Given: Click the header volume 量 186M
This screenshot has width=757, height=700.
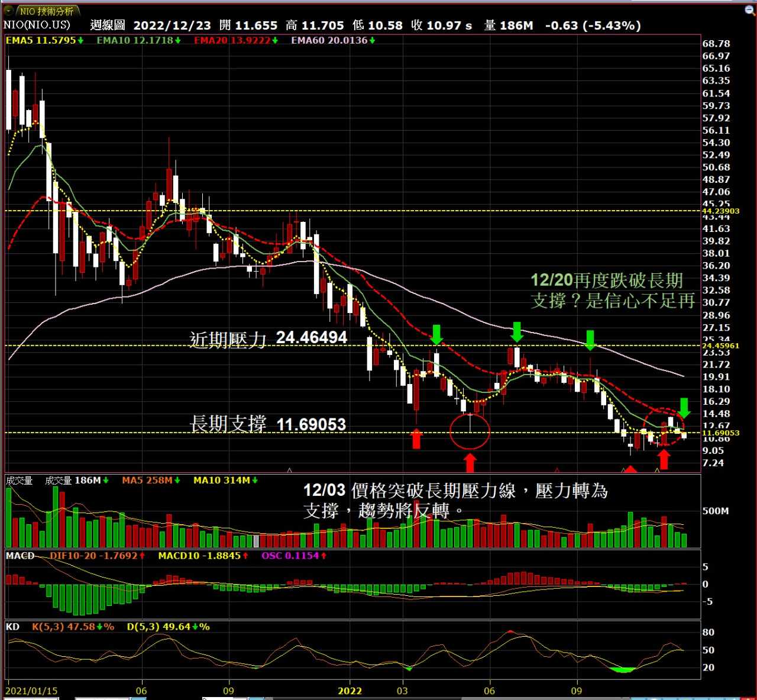Looking at the screenshot, I should [509, 25].
